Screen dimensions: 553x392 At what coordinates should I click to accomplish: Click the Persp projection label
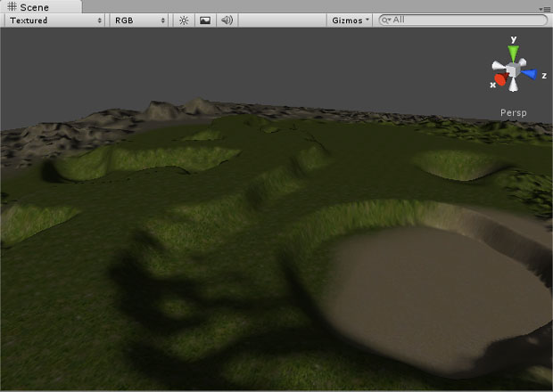513,113
